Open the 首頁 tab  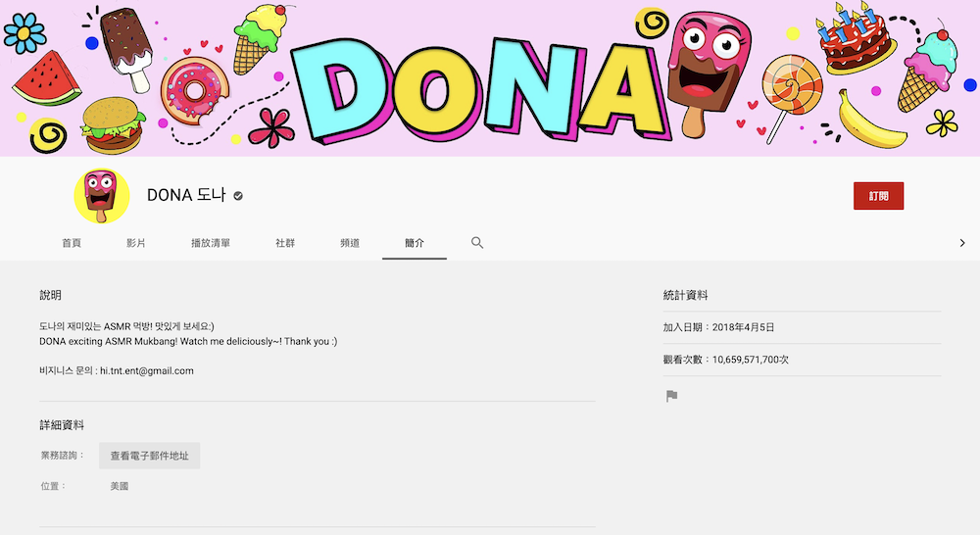72,242
